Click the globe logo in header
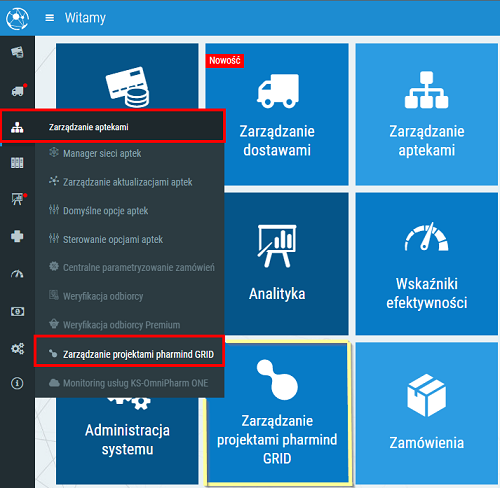The width and height of the screenshot is (500, 488). (17, 19)
